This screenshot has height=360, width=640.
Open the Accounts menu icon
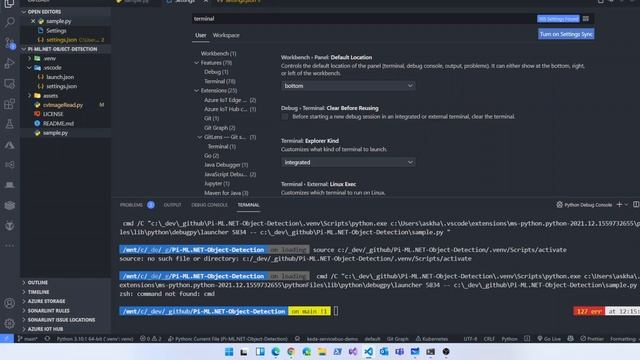9,303
